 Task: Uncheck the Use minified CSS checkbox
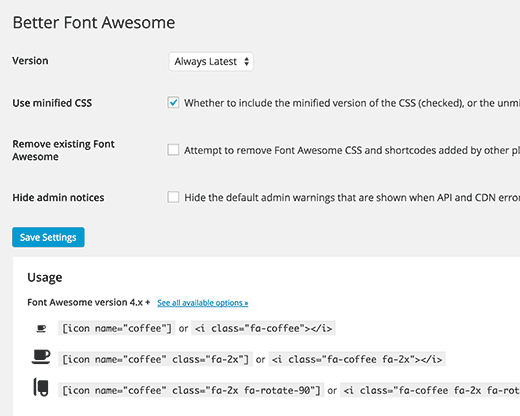click(x=173, y=103)
